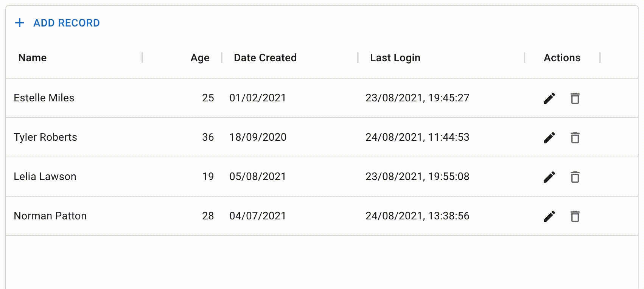
Task: Sort by the Age column header
Action: (x=200, y=58)
